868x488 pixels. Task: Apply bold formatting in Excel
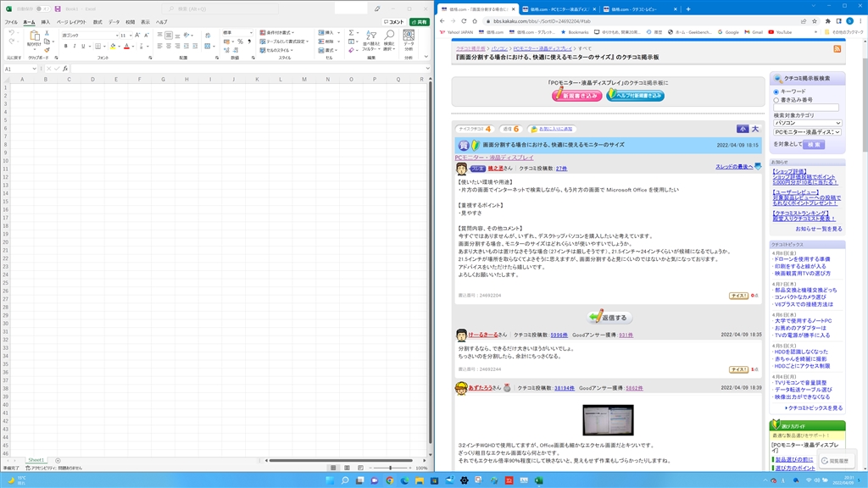[x=65, y=47]
